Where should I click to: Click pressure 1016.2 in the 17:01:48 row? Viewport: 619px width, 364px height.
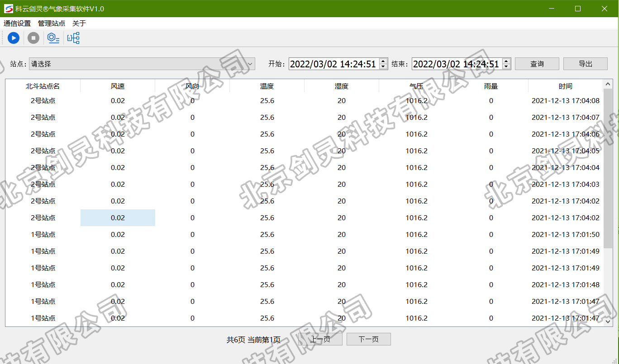point(416,284)
